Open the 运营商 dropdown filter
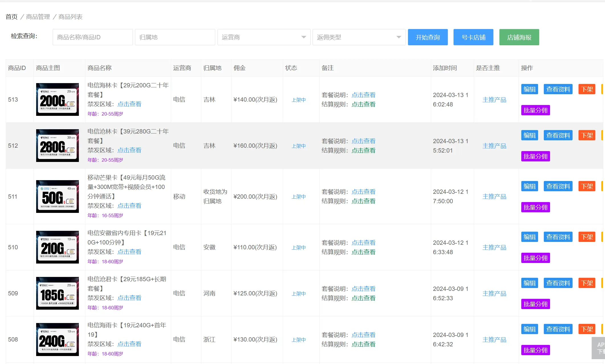Screen dimensions: 605x364 pos(264,37)
